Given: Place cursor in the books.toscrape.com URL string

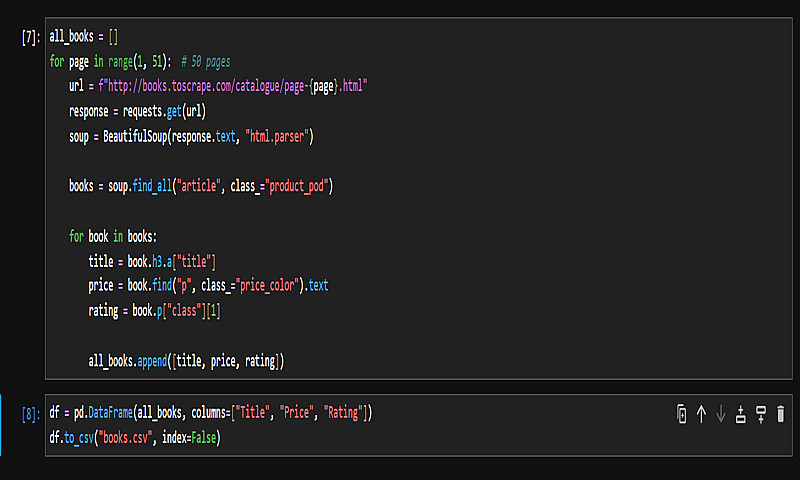Looking at the screenshot, I should pyautogui.click(x=240, y=87).
